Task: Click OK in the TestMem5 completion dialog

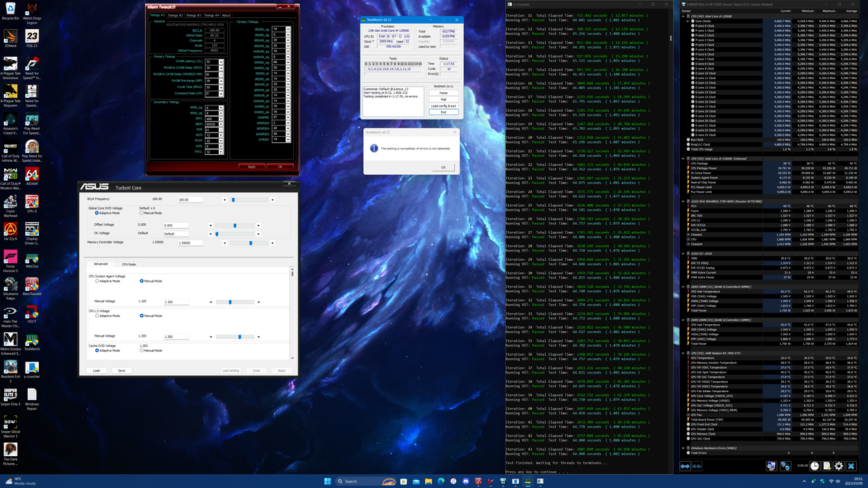Action: point(443,167)
